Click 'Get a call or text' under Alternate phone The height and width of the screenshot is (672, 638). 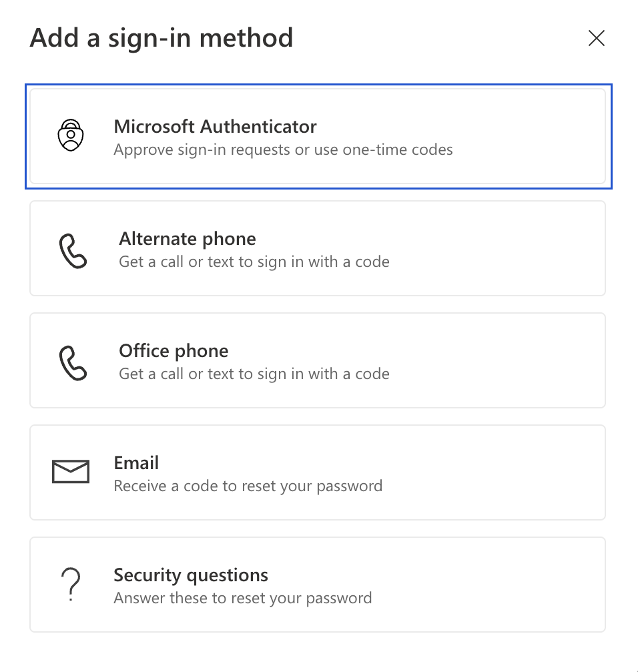click(x=254, y=262)
